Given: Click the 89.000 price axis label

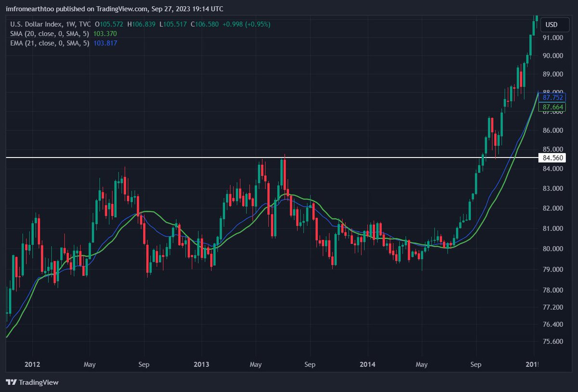Looking at the screenshot, I should [x=552, y=74].
